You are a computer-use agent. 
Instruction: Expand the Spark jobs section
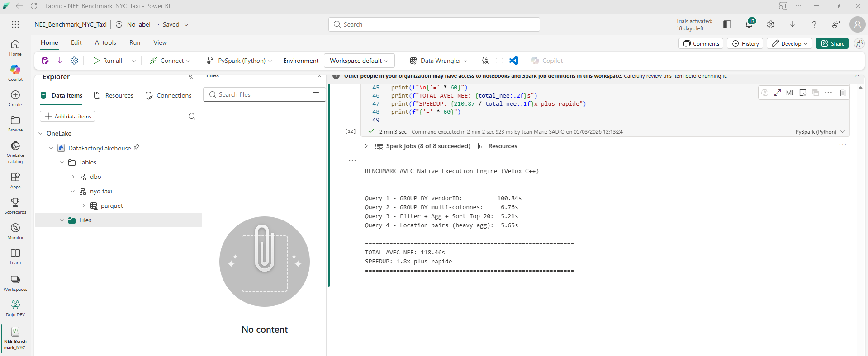pos(366,146)
